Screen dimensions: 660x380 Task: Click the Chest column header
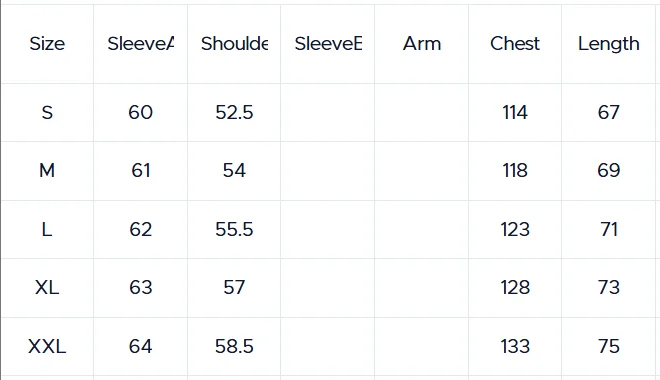[515, 44]
